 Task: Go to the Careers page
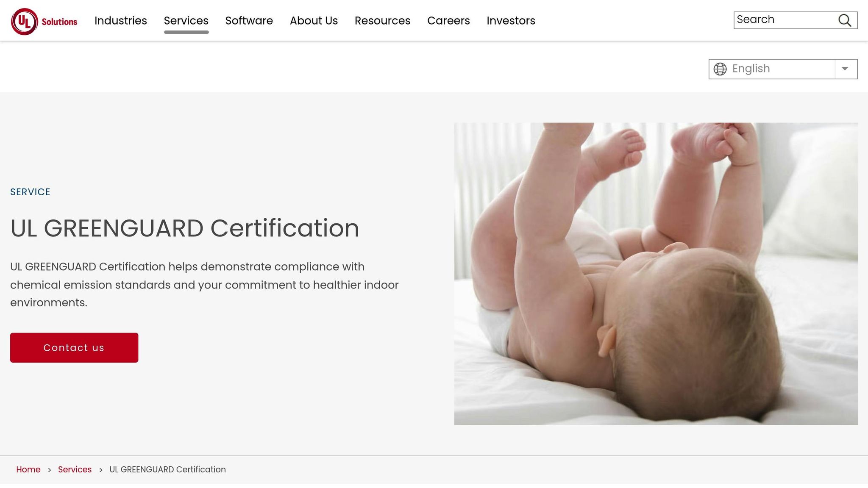[448, 20]
